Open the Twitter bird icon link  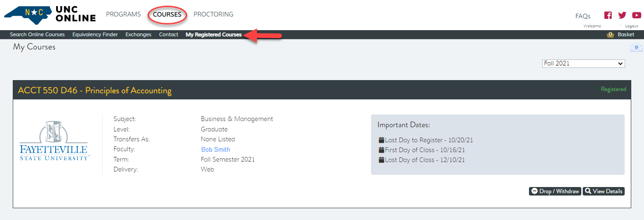pyautogui.click(x=622, y=15)
